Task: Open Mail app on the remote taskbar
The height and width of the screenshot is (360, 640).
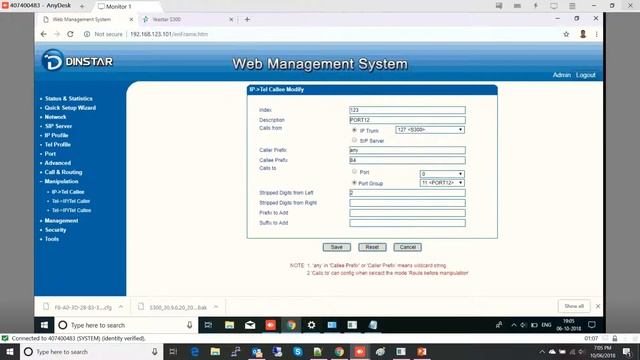Action: tap(250, 325)
